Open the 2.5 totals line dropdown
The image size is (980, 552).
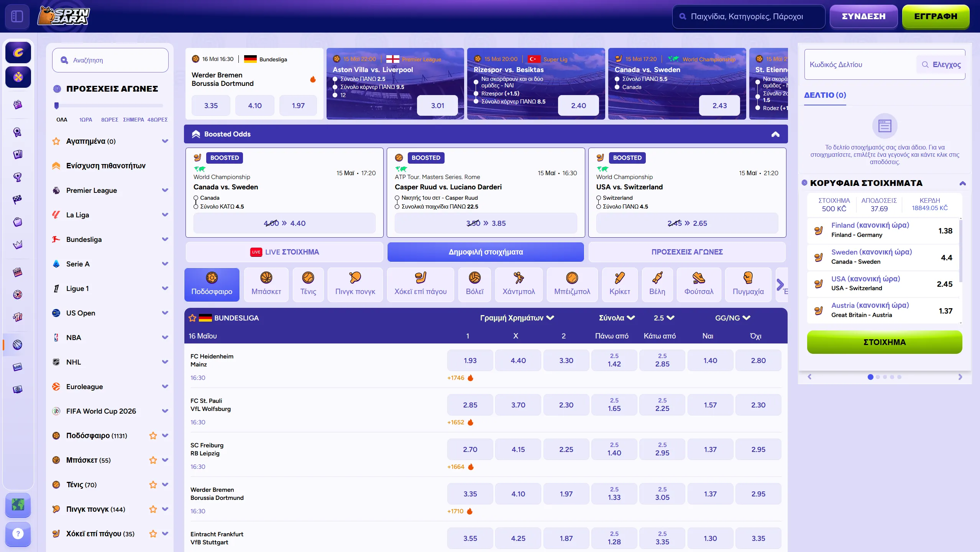[x=664, y=318]
